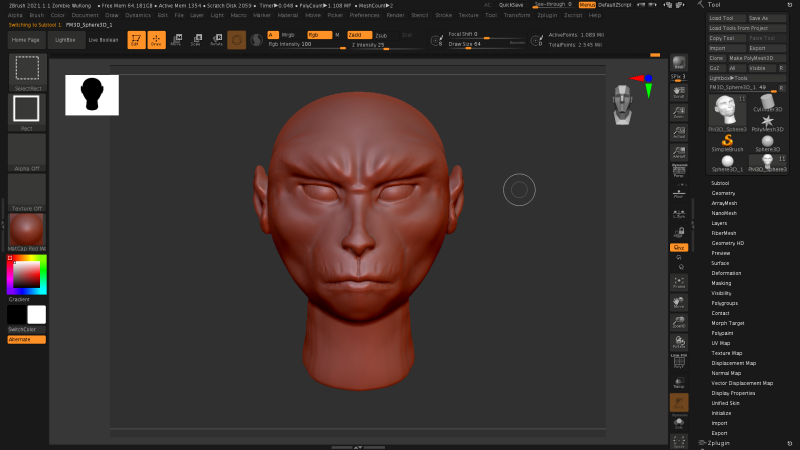Open the Stroke menu
The image size is (800, 450).
(444, 16)
